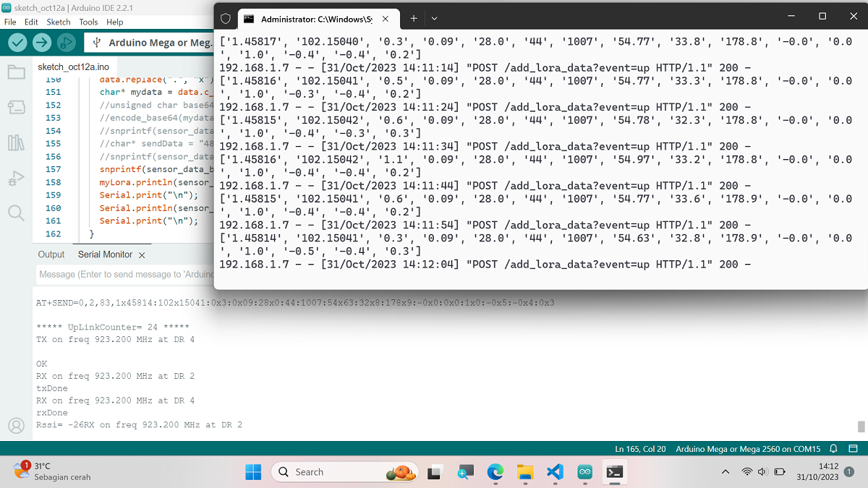Image resolution: width=868 pixels, height=488 pixels.
Task: Open the Library Manager books icon
Action: pyautogui.click(x=16, y=142)
